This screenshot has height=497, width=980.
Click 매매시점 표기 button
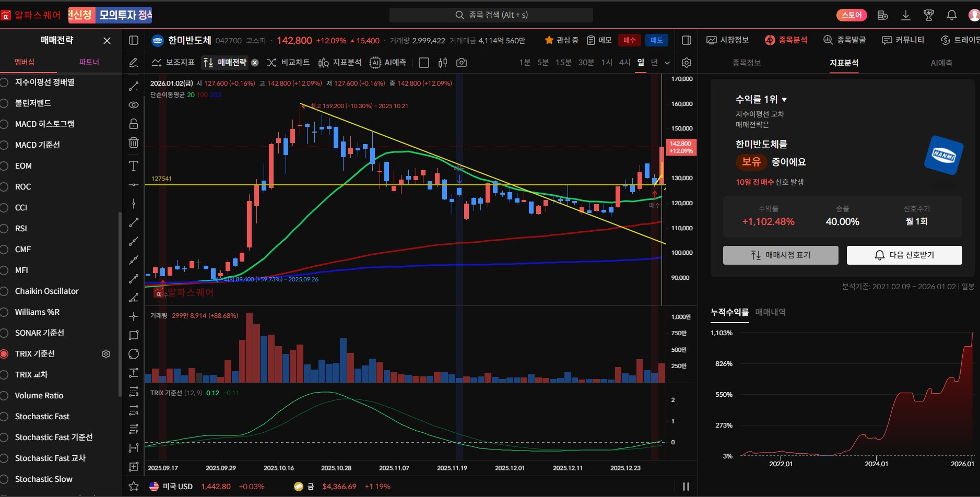pyautogui.click(x=781, y=255)
